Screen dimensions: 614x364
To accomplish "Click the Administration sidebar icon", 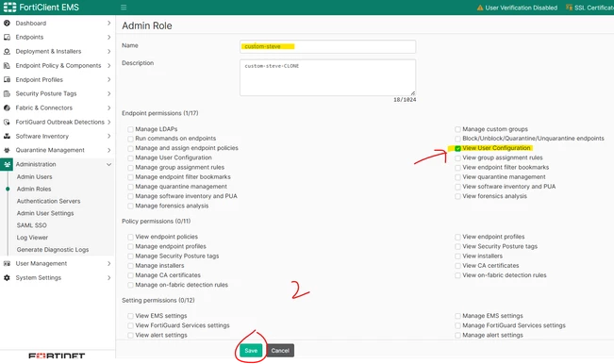I will tap(7, 164).
